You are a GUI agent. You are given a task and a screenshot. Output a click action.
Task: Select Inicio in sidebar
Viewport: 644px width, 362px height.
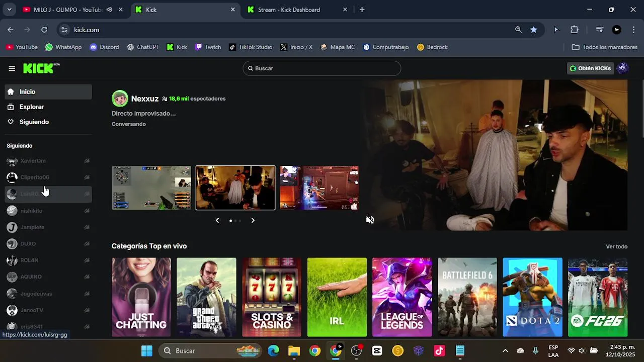click(48, 92)
